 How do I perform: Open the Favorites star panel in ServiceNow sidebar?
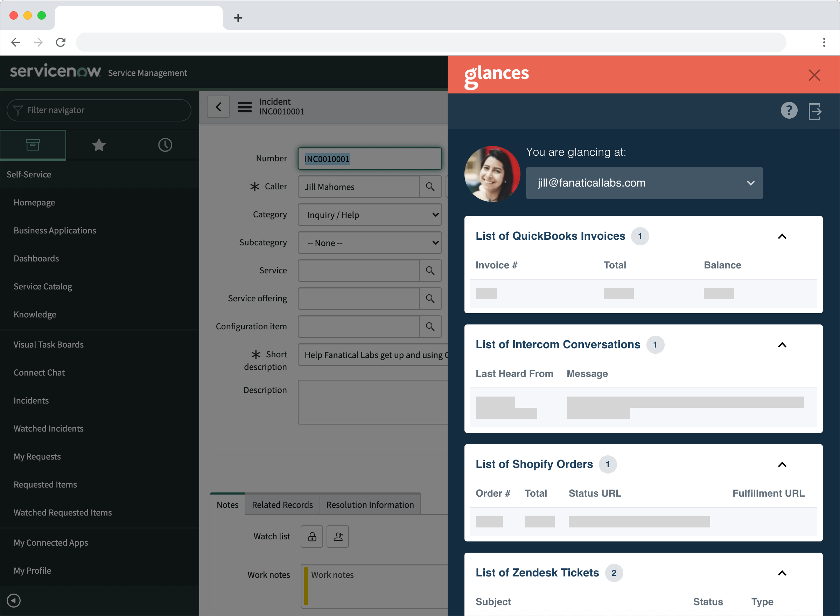point(98,145)
